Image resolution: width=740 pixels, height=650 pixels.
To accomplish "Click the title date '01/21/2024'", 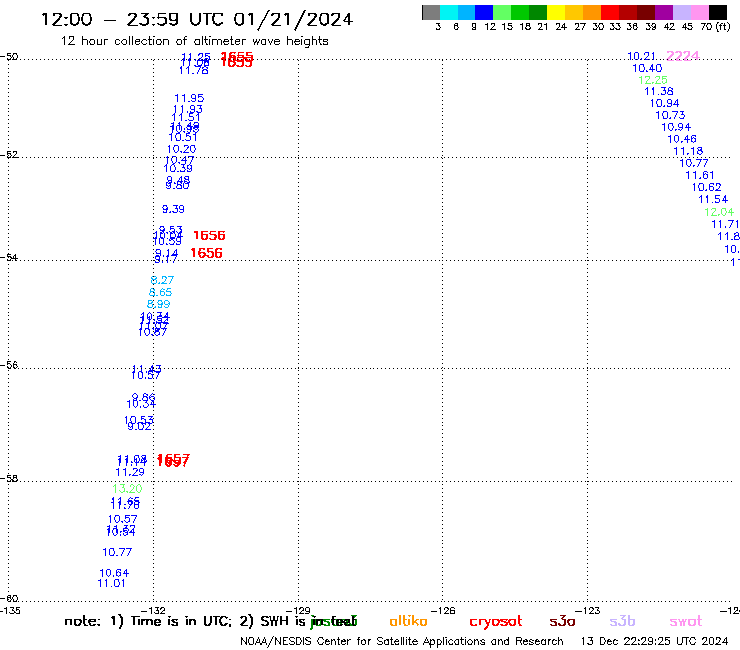I will (x=293, y=19).
